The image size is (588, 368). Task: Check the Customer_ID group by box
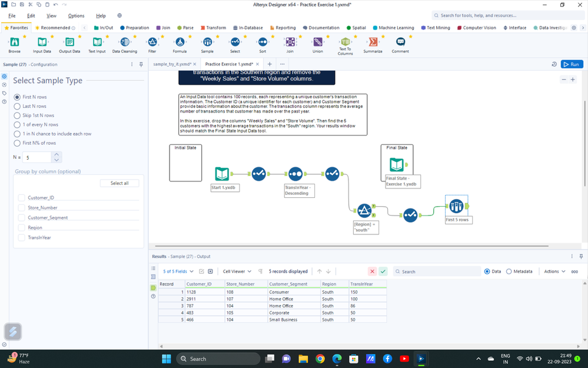[21, 198]
